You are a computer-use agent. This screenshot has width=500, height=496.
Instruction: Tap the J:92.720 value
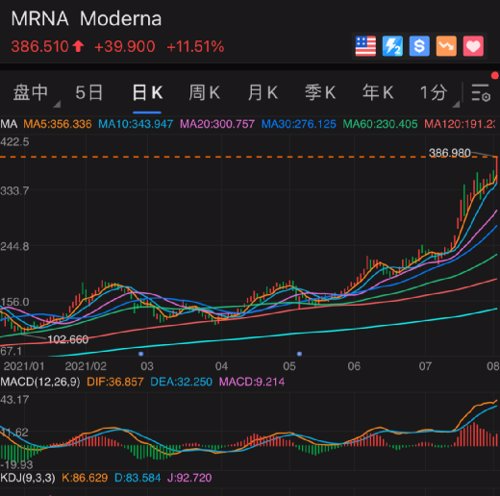click(x=190, y=478)
